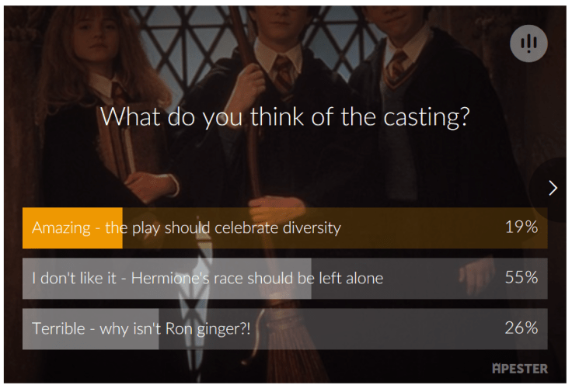Click the 26% result label
Screen dimensions: 572x392
click(x=521, y=328)
